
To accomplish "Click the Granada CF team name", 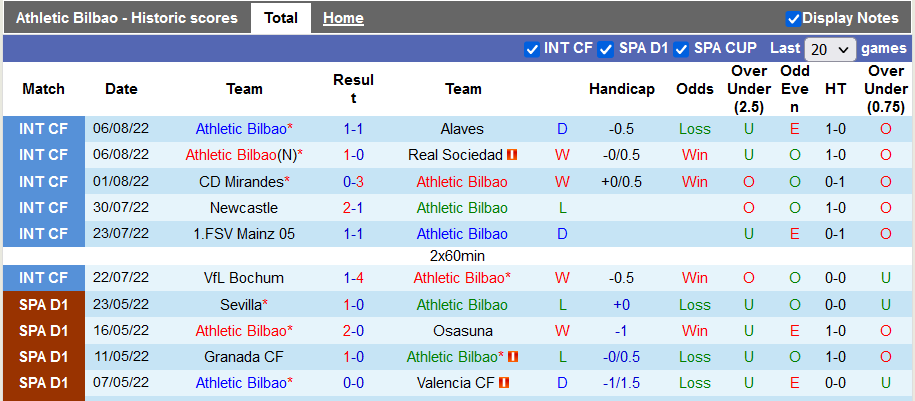I will point(244,357).
